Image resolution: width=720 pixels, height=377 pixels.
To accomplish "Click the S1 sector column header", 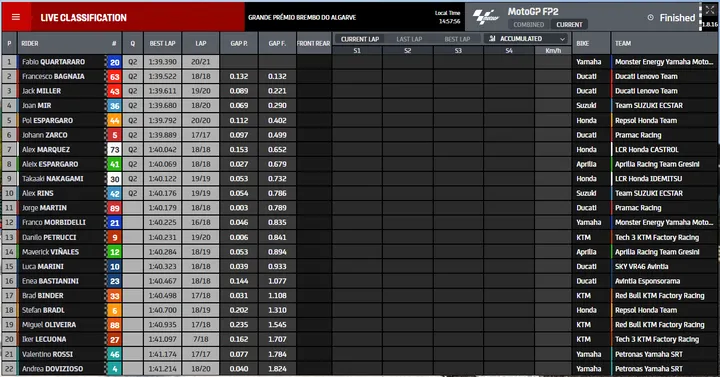I will coord(357,51).
